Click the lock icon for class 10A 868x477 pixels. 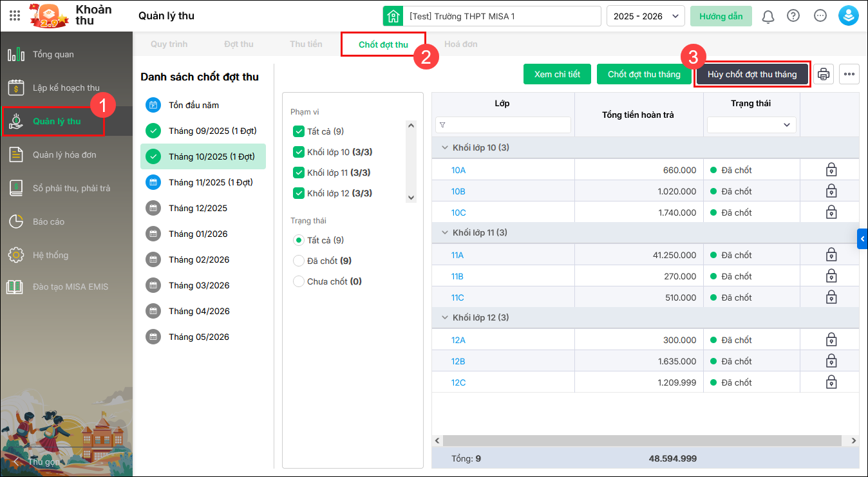(831, 170)
